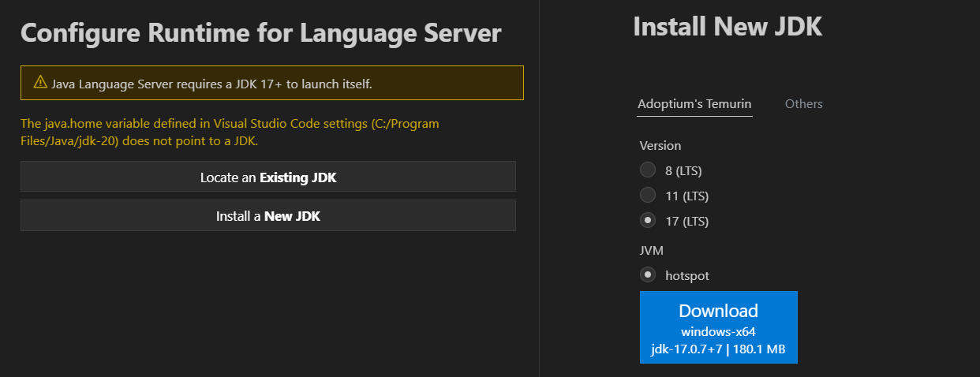Click Install a New JDK button

(268, 215)
